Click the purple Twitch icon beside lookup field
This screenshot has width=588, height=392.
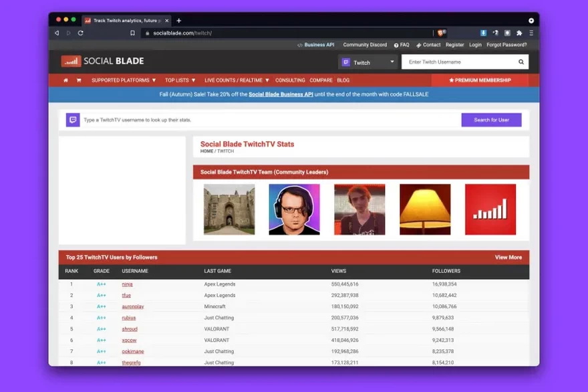pos(73,120)
